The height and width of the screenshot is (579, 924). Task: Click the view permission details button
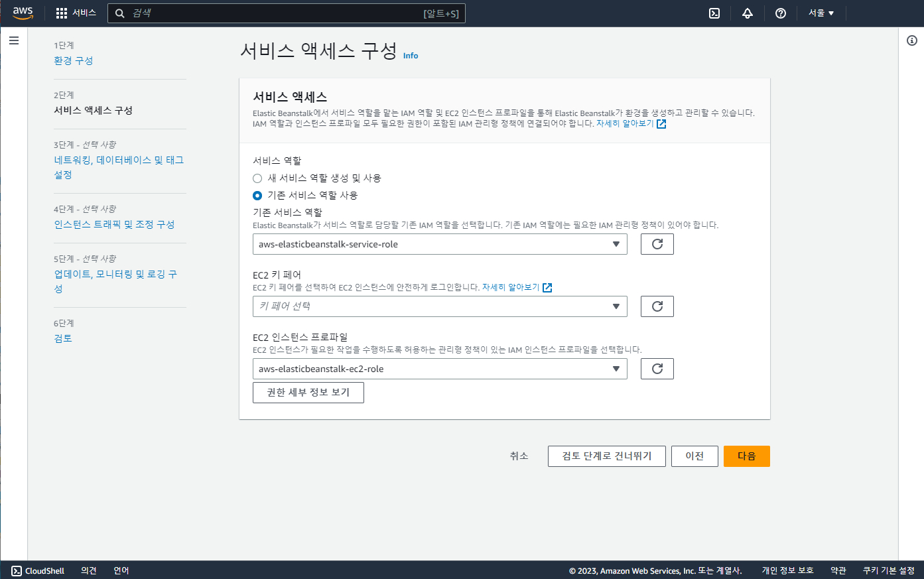pyautogui.click(x=308, y=393)
